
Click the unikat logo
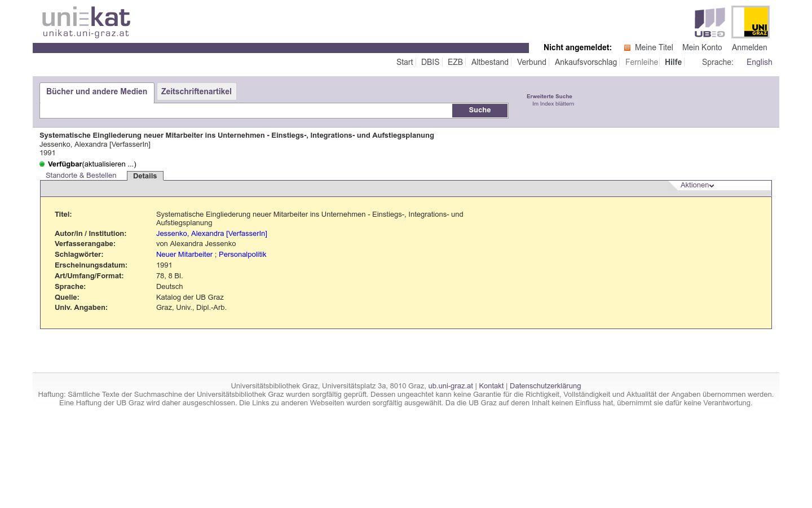click(x=86, y=23)
